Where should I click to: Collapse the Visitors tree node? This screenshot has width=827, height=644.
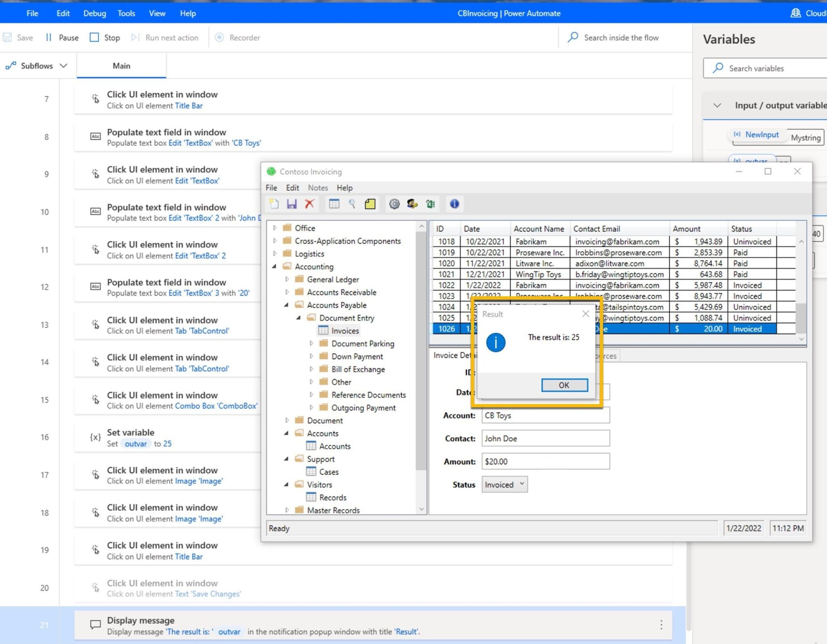tap(287, 485)
